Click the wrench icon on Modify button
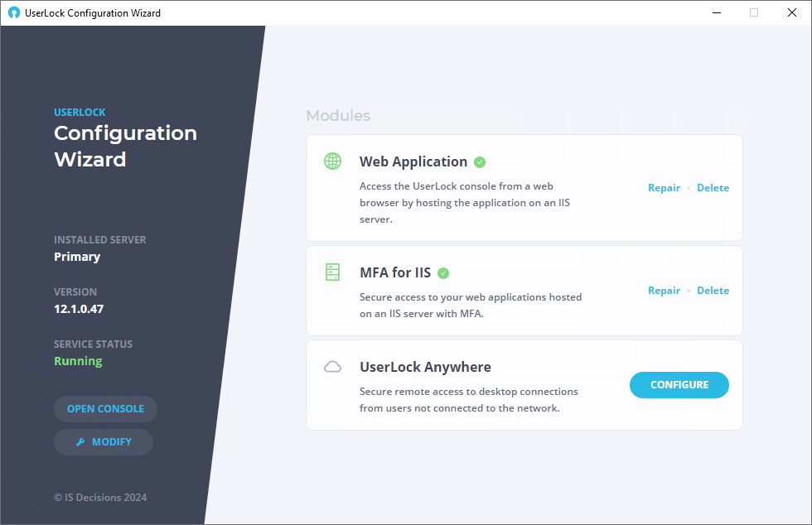The image size is (812, 525). coord(80,441)
